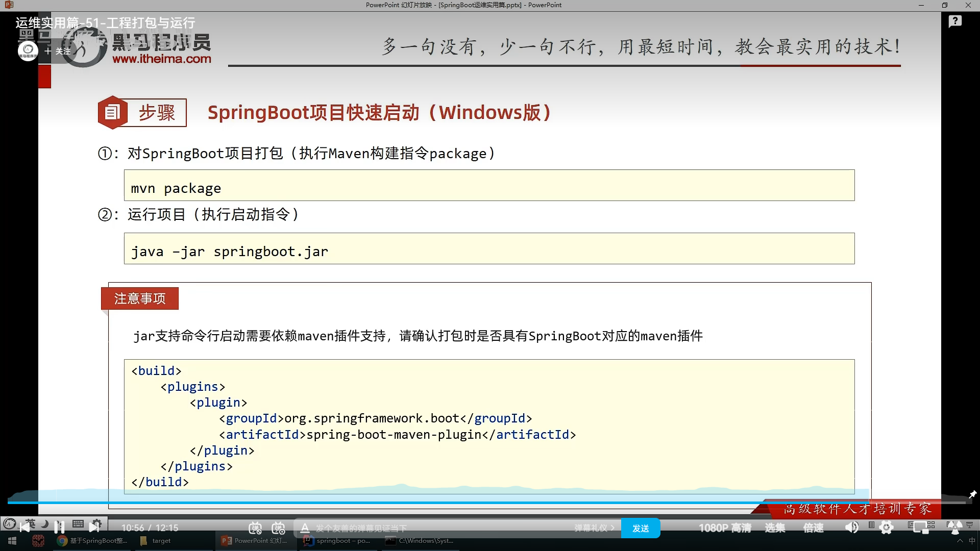This screenshot has width=980, height=551.
Task: Open the help question mark icon
Action: pyautogui.click(x=955, y=21)
